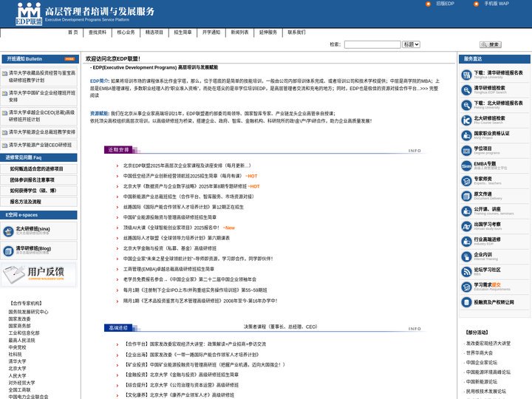Viewport: 532px width, 399px height.
Task: Click the document icon beside 清华大学能源产业链CEO研修班
Action: (4, 146)
